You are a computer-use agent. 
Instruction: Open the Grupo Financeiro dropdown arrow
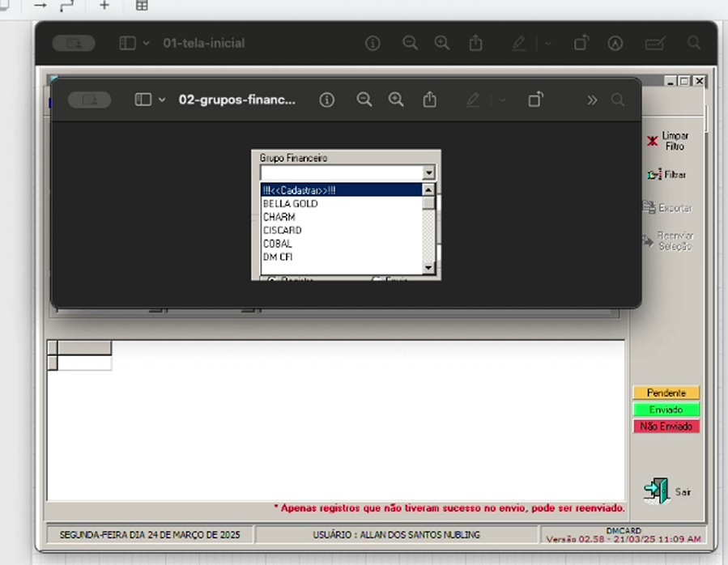coord(428,172)
